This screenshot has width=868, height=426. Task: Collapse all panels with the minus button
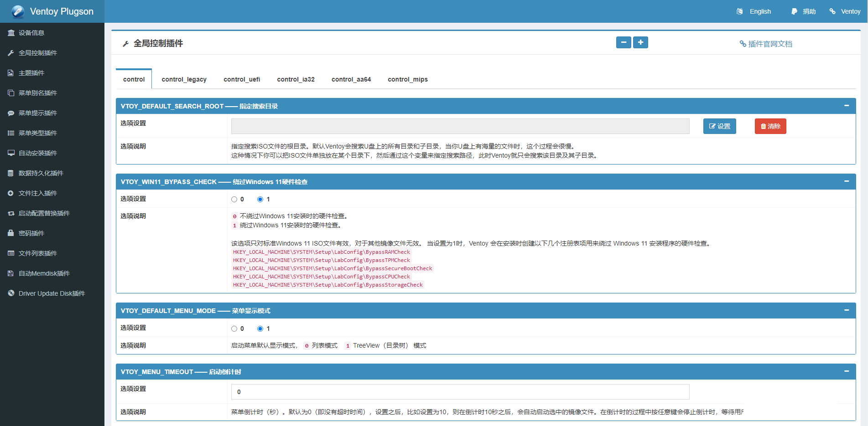[x=624, y=42]
